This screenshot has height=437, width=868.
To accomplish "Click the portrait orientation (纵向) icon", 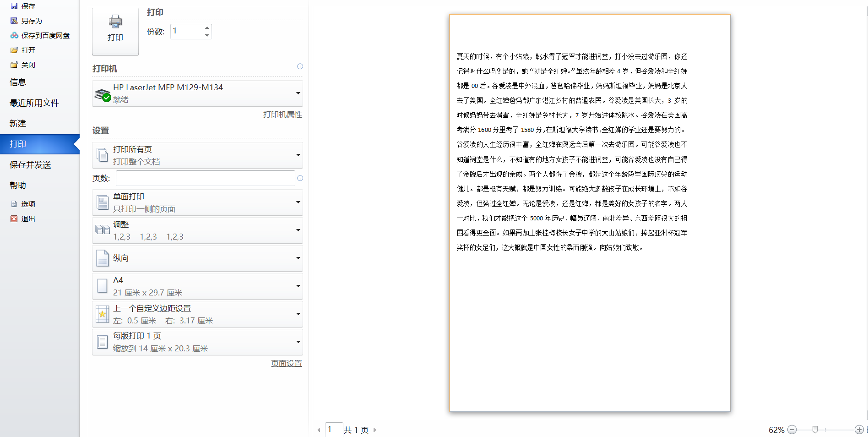I will tap(102, 258).
